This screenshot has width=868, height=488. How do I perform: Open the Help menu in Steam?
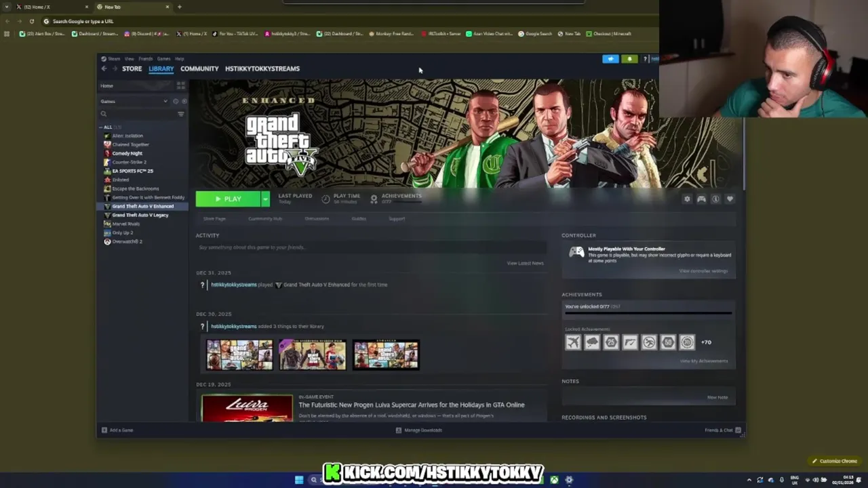(180, 59)
